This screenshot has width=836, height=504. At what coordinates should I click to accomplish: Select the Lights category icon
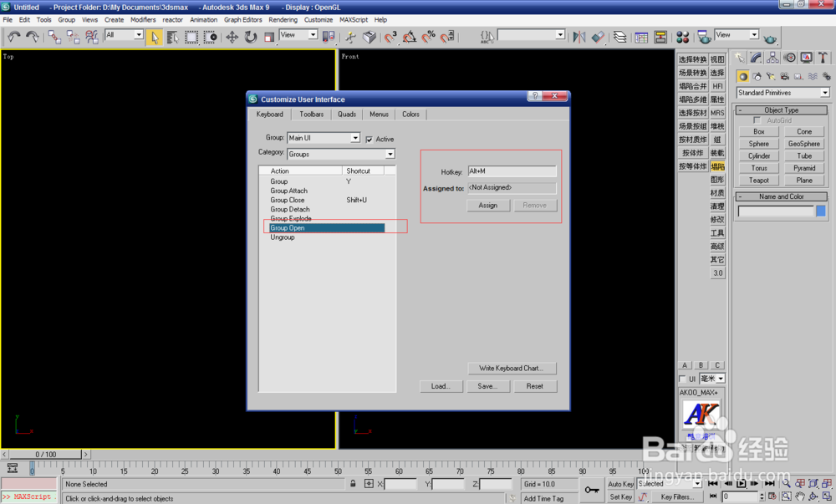[771, 76]
